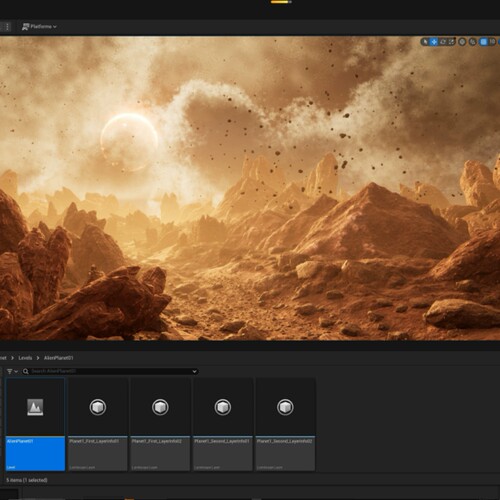Expand the chevron before AlienPlanet01 breadcrumb

38,358
